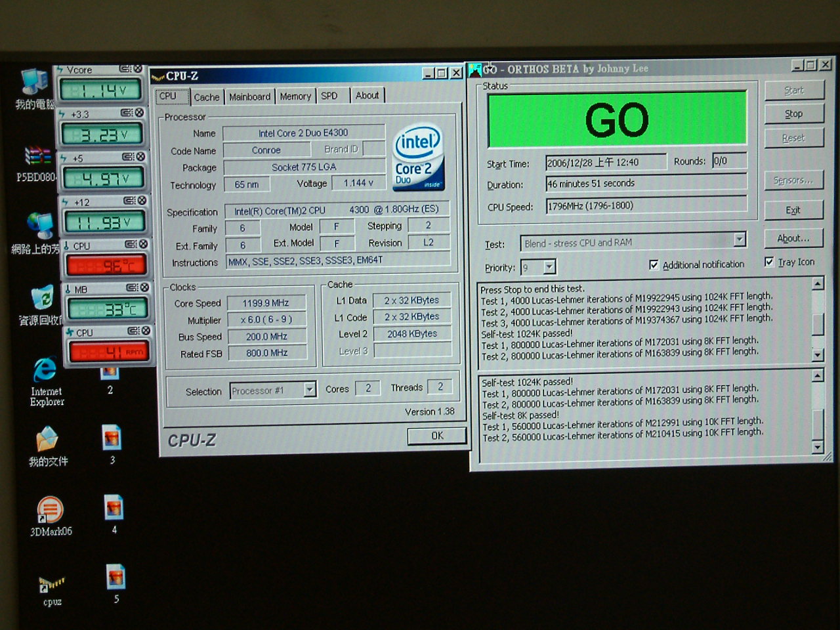Image resolution: width=840 pixels, height=630 pixels.
Task: Stop the ORTHOS stress test
Action: [x=794, y=114]
